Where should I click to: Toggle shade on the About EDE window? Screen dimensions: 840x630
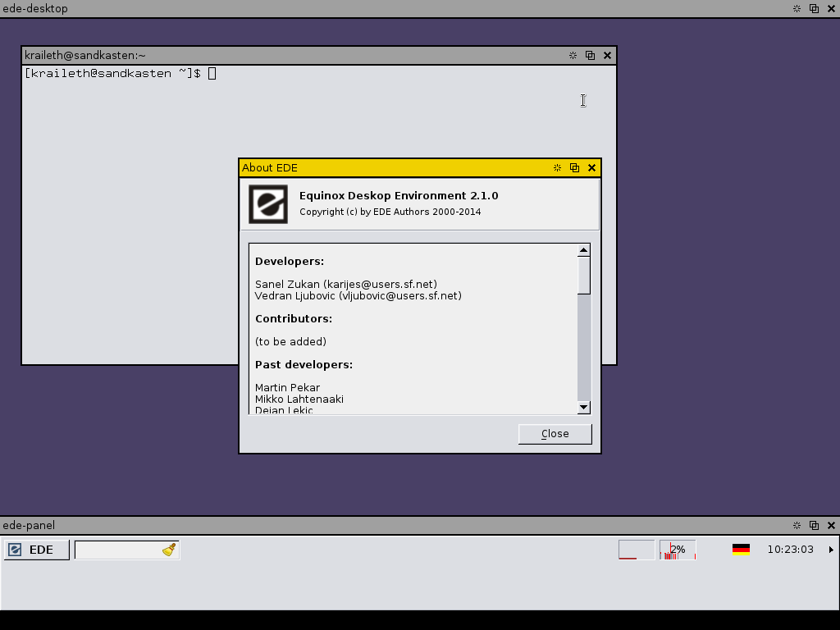point(557,167)
